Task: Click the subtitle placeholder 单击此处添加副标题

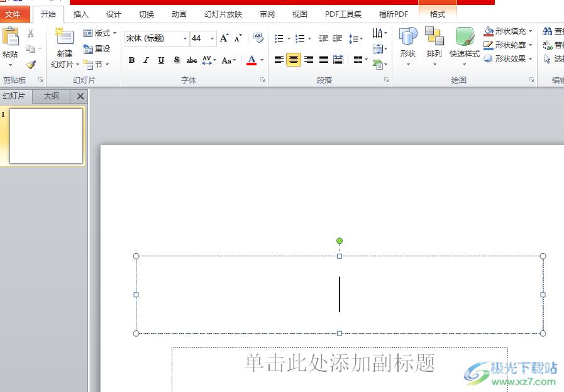Action: click(340, 363)
